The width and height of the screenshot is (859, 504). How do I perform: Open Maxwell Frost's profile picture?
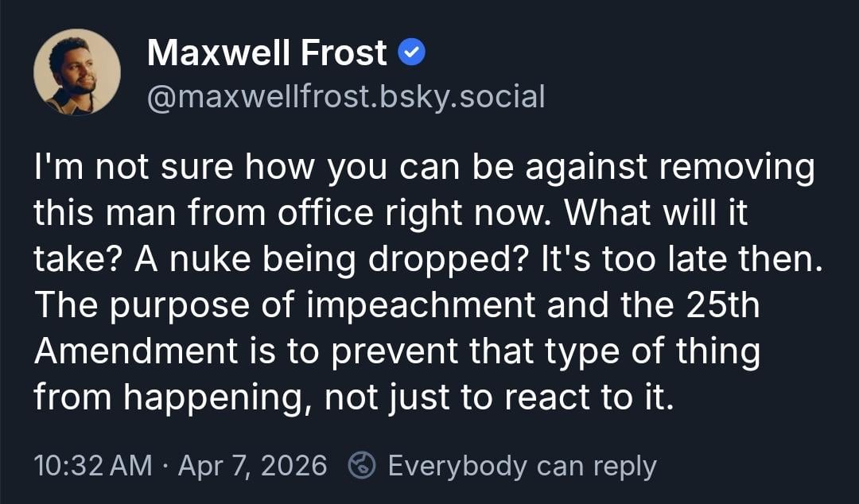77,72
